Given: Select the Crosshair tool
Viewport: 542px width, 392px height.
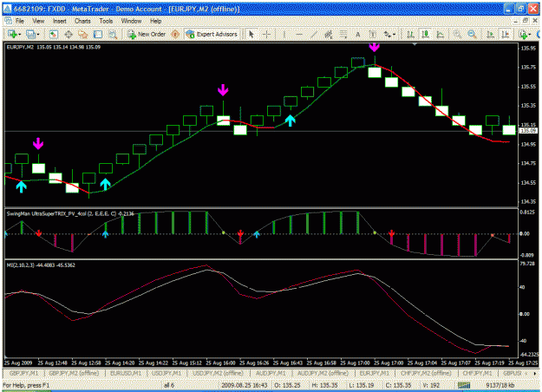Looking at the screenshot, I should pyautogui.click(x=266, y=34).
